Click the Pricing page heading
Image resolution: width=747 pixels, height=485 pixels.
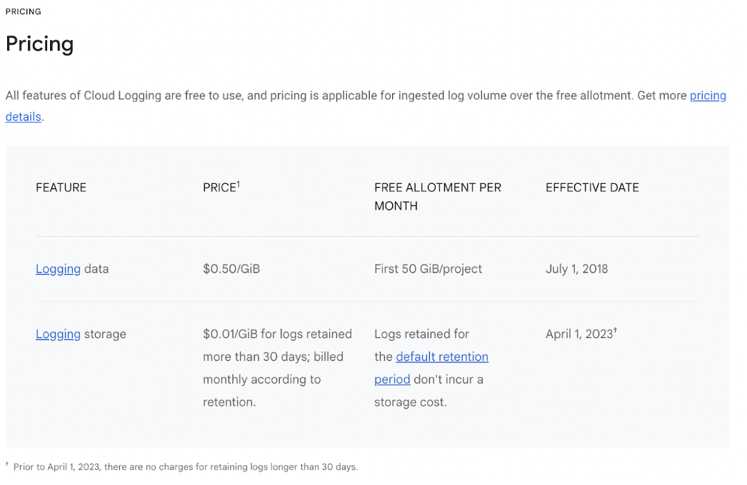tap(40, 44)
